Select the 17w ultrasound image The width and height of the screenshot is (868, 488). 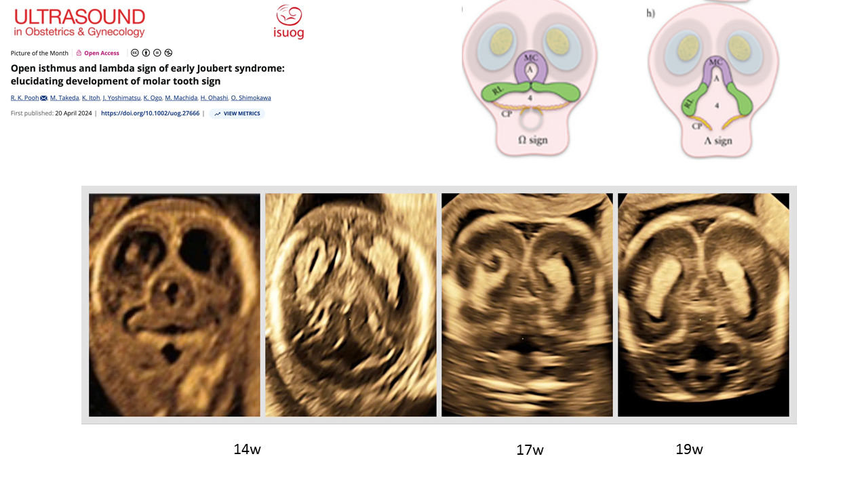pyautogui.click(x=527, y=305)
